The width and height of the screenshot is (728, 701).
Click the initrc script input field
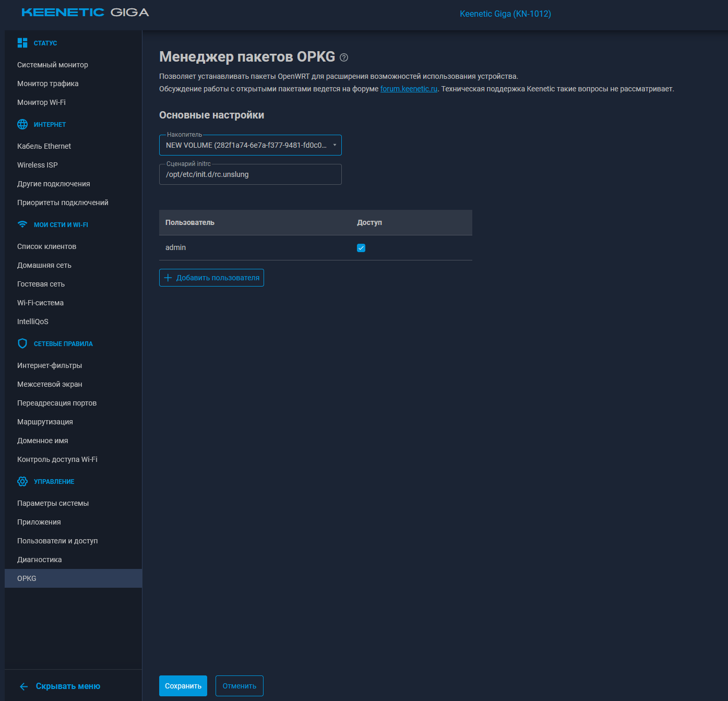click(x=250, y=174)
